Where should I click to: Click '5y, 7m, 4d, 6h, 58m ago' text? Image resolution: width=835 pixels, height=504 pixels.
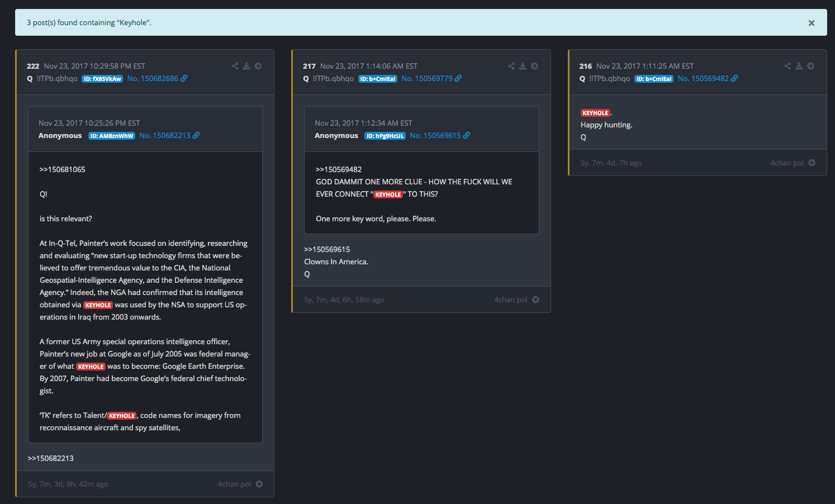(344, 300)
